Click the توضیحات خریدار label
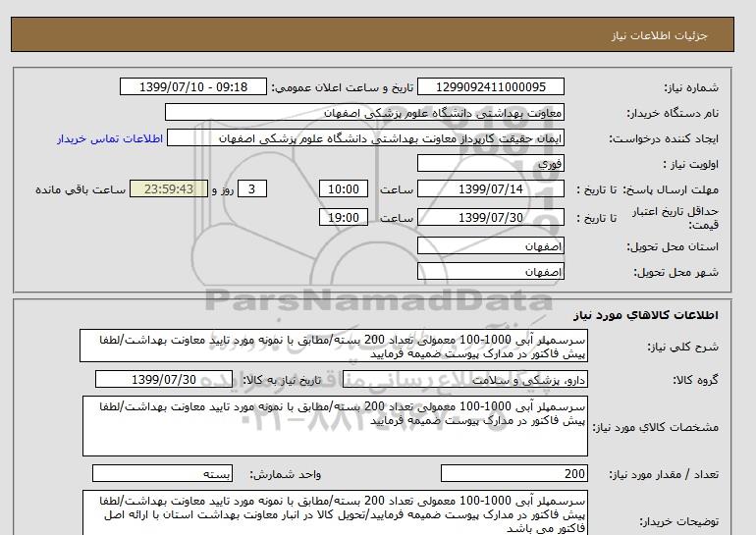 (678, 521)
